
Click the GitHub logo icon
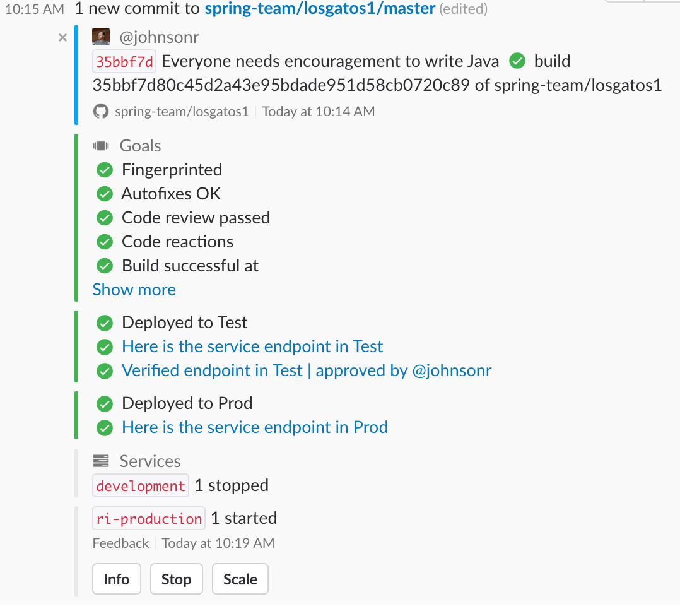(x=101, y=112)
